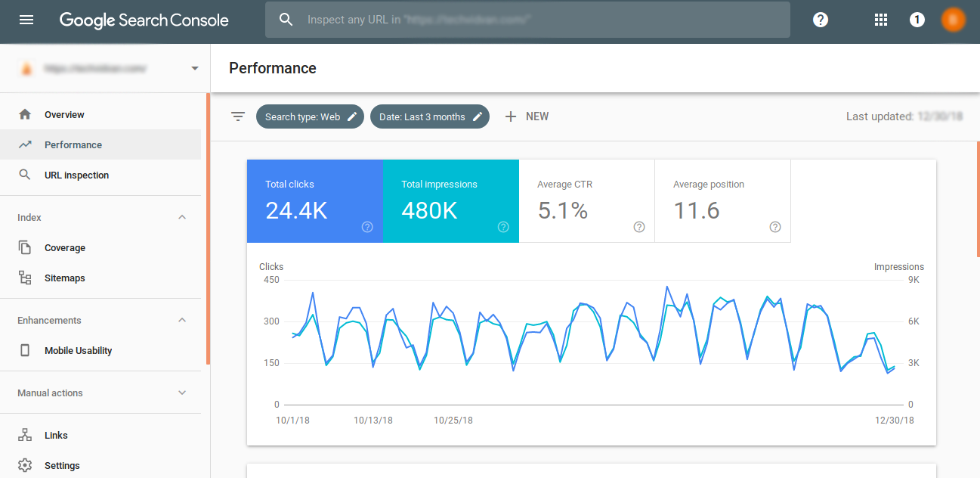
Task: Add a NEW filter
Action: (527, 116)
